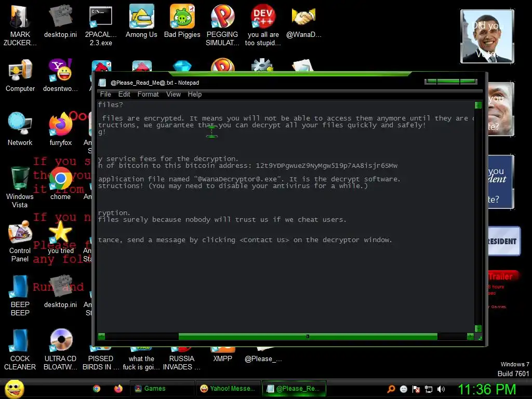
Task: Click Notepad's vertical scrollbar down arrow
Action: click(478, 328)
